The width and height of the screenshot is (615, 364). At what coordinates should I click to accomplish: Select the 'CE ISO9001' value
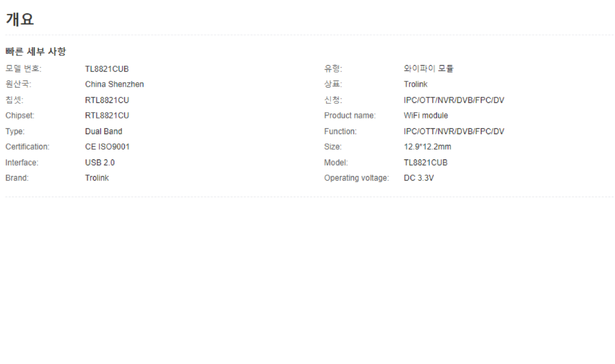(108, 147)
